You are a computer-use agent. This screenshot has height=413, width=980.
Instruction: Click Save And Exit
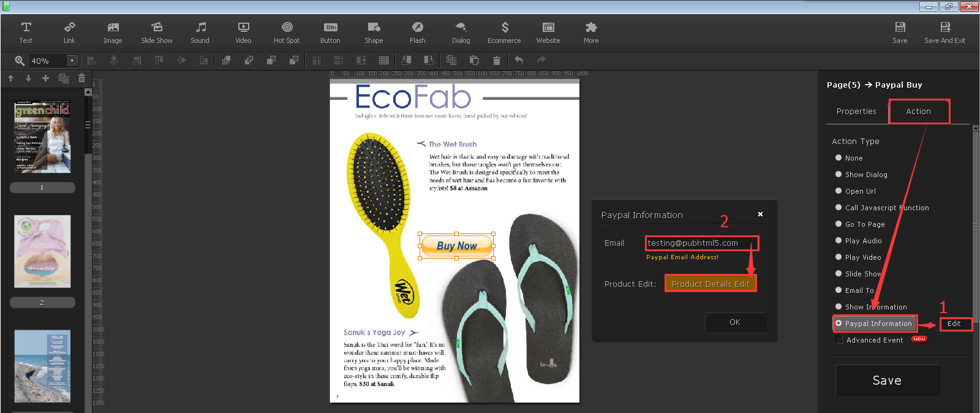945,32
